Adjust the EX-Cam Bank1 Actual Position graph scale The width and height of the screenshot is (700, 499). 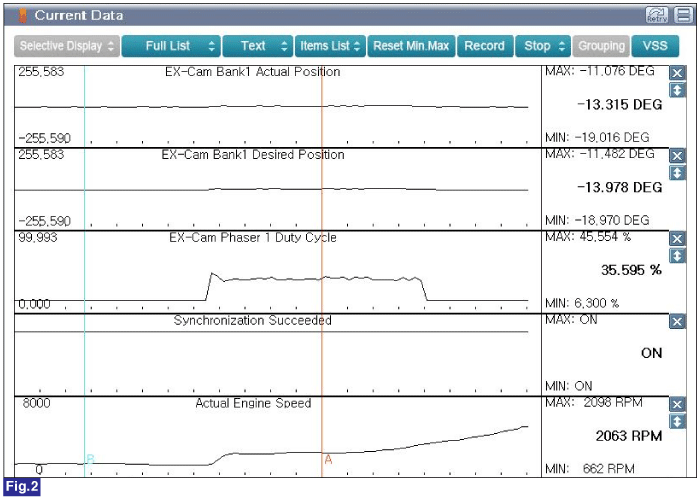coord(677,91)
